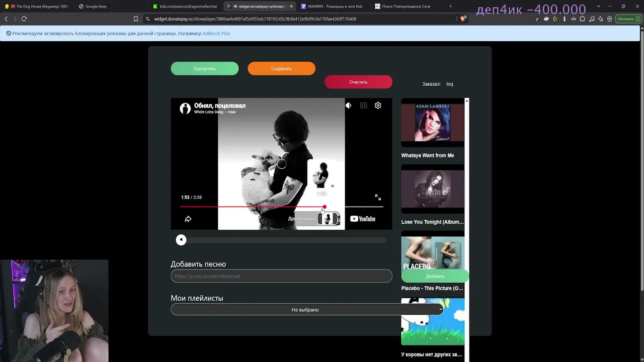Viewport: 644px width, 362px height.
Task: Click the 'Placebo - This Picture' title
Action: tap(432, 288)
